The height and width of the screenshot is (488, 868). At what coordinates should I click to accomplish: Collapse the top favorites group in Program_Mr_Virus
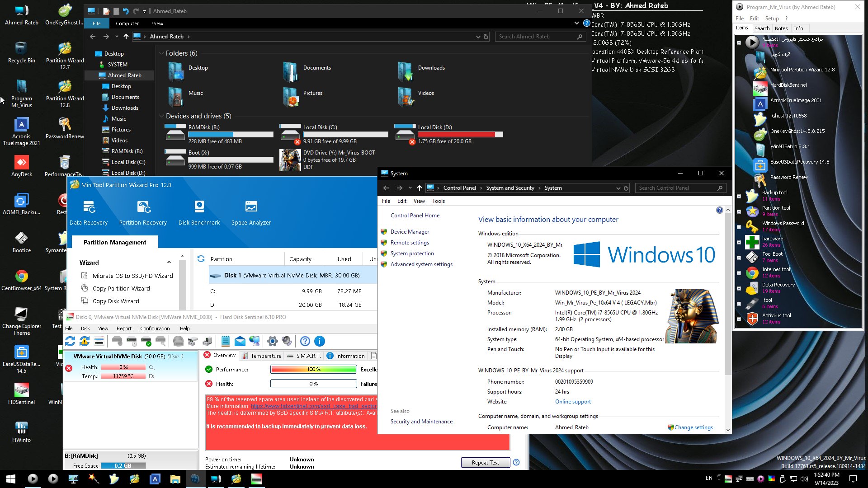coord(739,42)
